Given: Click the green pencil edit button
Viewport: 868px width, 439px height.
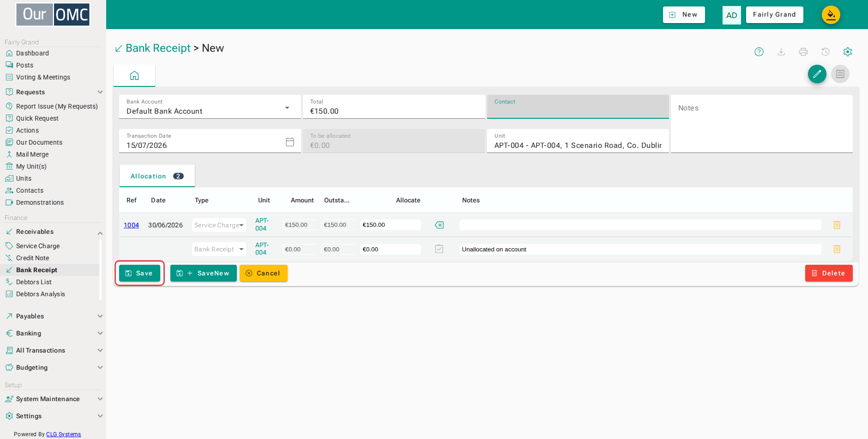Looking at the screenshot, I should coord(817,74).
